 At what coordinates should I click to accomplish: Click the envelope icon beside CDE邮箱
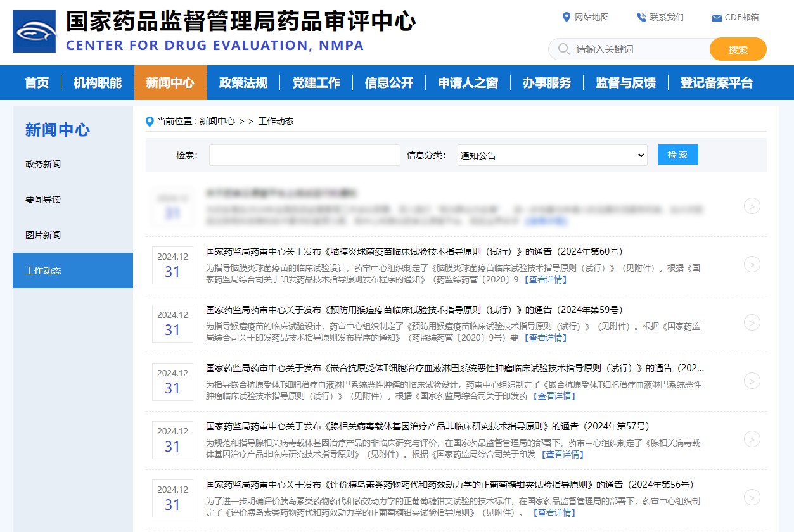[715, 18]
